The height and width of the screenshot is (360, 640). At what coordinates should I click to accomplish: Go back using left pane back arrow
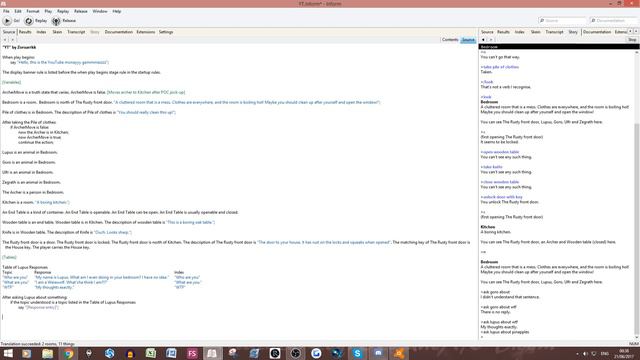click(5, 40)
